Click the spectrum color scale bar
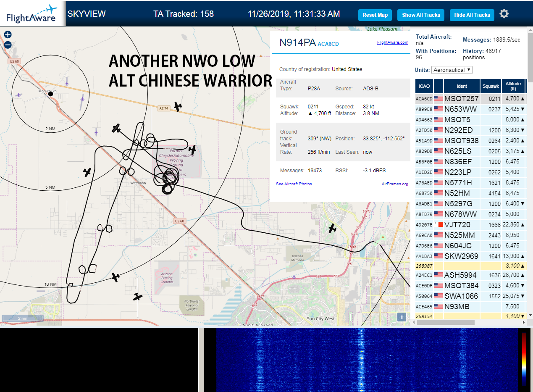 pyautogui.click(x=524, y=359)
